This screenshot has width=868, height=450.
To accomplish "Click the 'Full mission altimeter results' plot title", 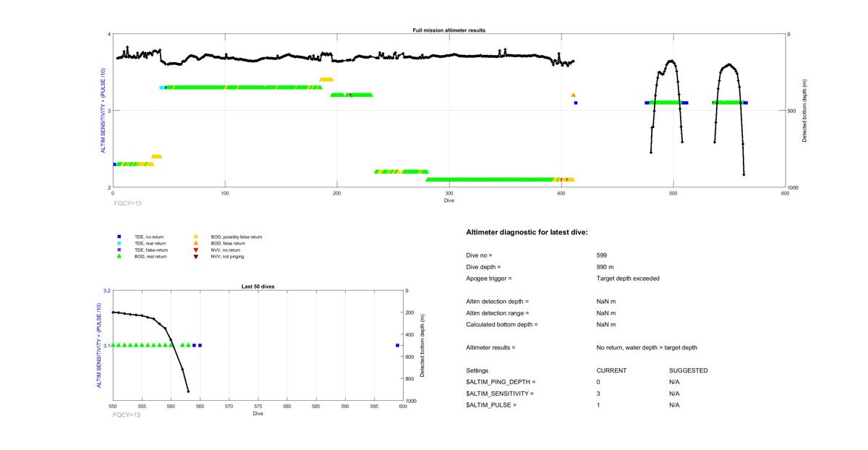I will 448,30.
